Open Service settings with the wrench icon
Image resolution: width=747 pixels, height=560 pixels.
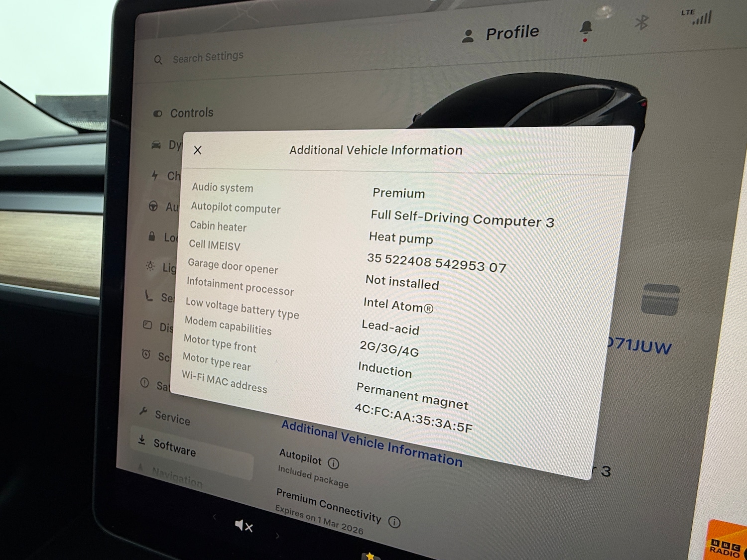point(143,411)
